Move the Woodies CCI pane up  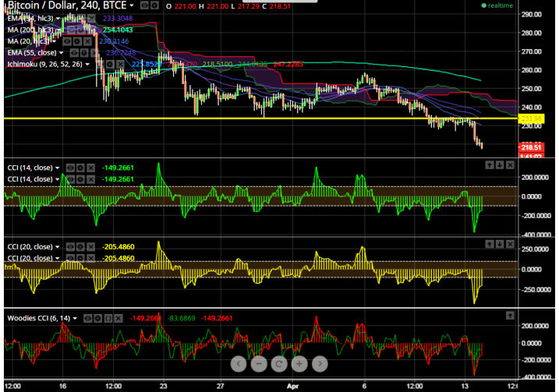tap(510, 315)
